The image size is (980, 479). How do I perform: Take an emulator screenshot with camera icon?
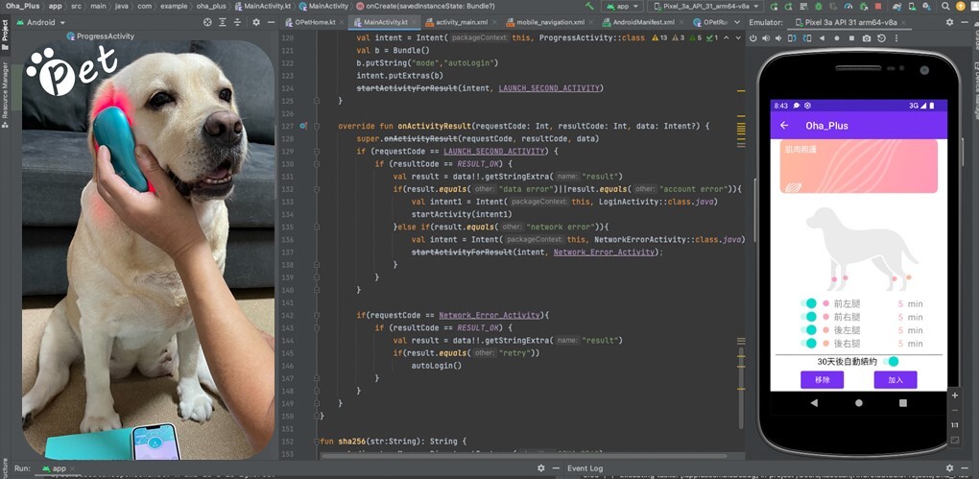(867, 38)
